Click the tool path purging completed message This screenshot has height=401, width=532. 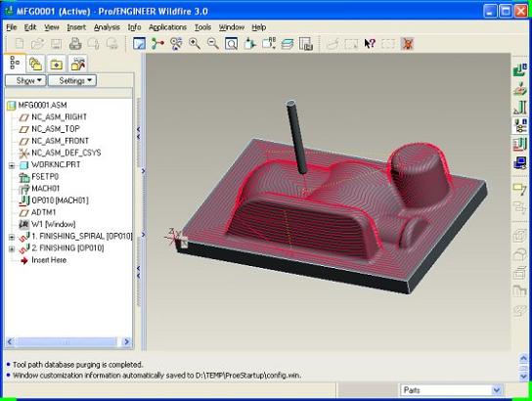tap(77, 365)
